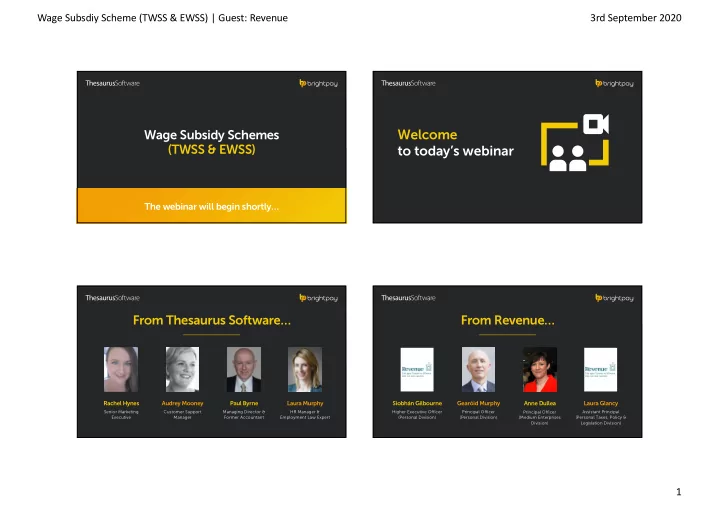Click the name 'Siobhán Gilbourne'

click(417, 403)
